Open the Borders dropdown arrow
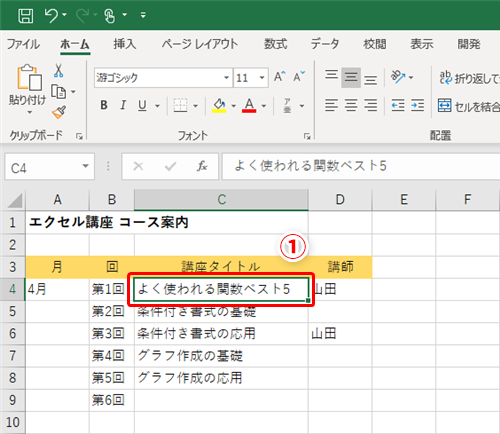Viewport: 500px width, 434px height. coord(196,106)
